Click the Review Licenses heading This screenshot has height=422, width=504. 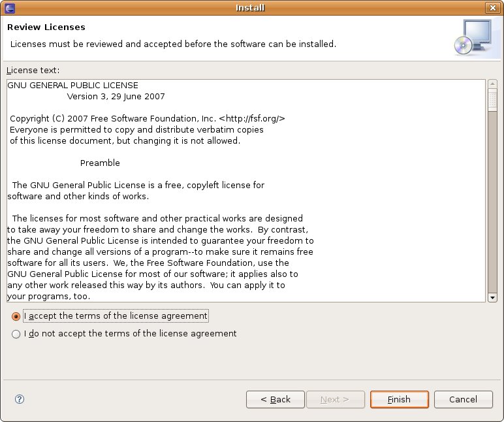pos(46,27)
